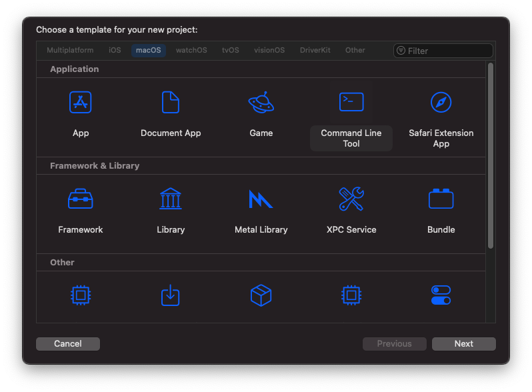Screen dimensions: 532x392
Task: Switch to the Multiplatform tab
Action: tap(70, 50)
